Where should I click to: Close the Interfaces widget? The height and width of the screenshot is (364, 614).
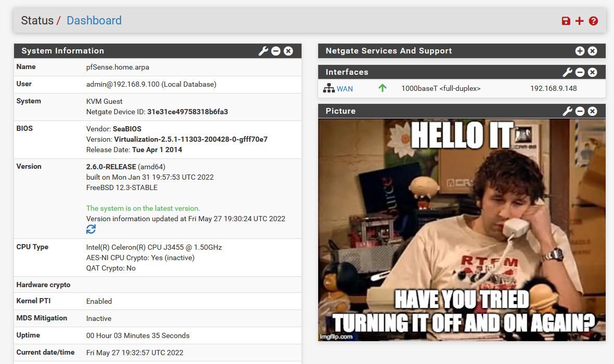(x=593, y=72)
